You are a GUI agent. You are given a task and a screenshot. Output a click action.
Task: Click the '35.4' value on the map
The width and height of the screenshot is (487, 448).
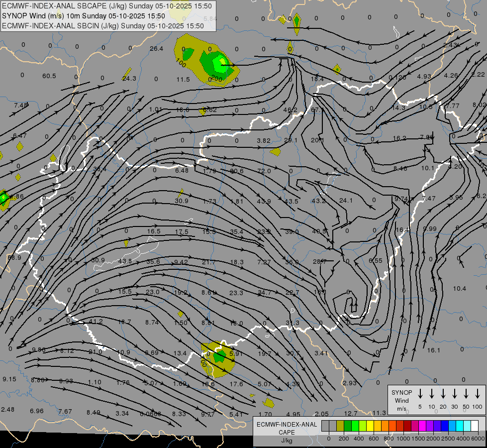(x=237, y=231)
